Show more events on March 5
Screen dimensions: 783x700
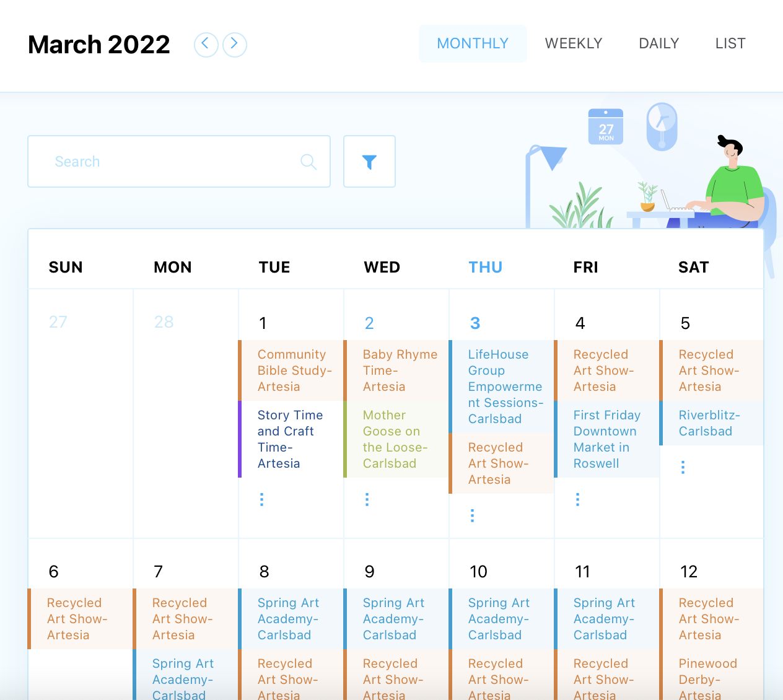(683, 467)
